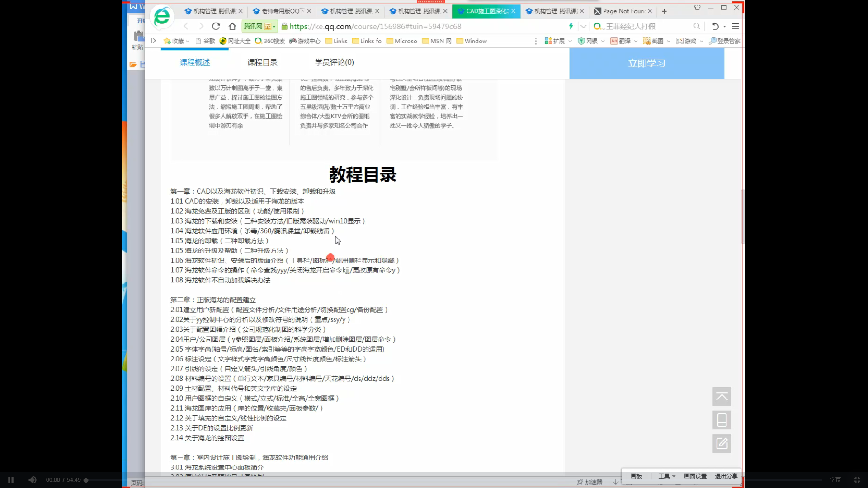Image resolution: width=868 pixels, height=488 pixels.
Task: Click the browser back arrow
Action: point(186,26)
